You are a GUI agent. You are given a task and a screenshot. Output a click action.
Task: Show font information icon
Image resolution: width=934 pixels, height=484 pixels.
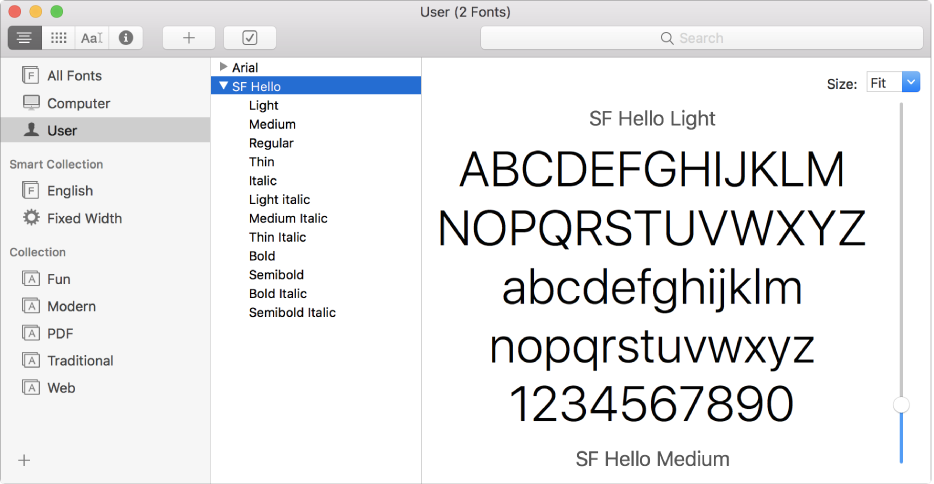[126, 38]
